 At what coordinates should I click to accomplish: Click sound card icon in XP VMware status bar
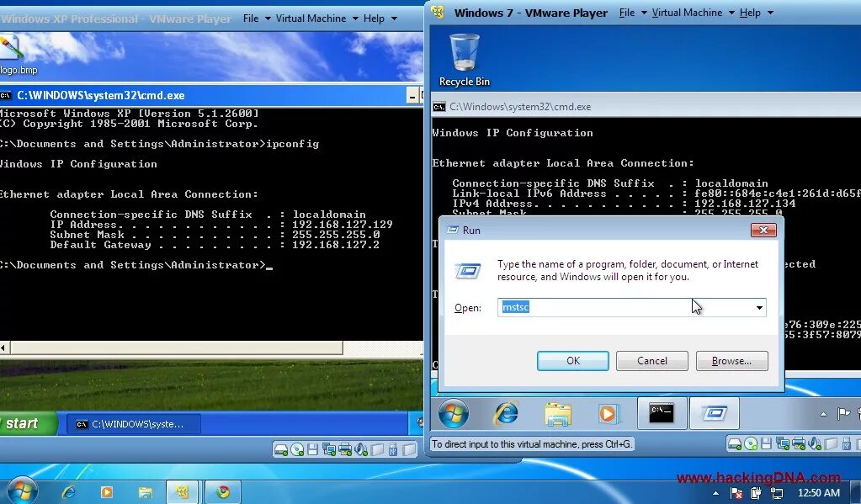pyautogui.click(x=361, y=450)
